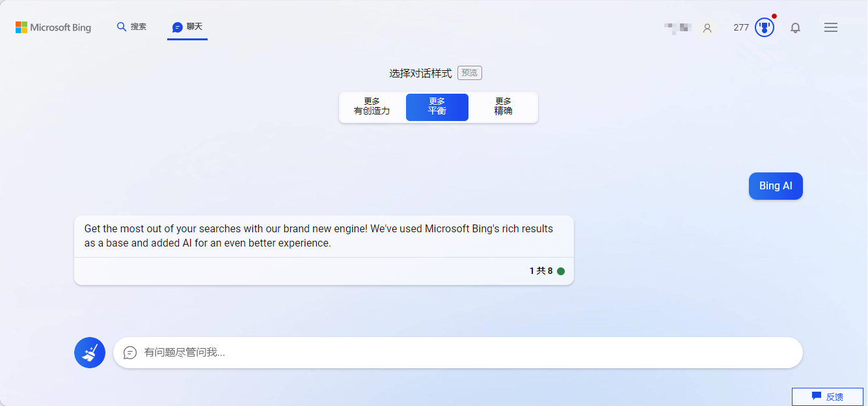The width and height of the screenshot is (868, 406).
Task: Open the notifications bell
Action: point(795,27)
